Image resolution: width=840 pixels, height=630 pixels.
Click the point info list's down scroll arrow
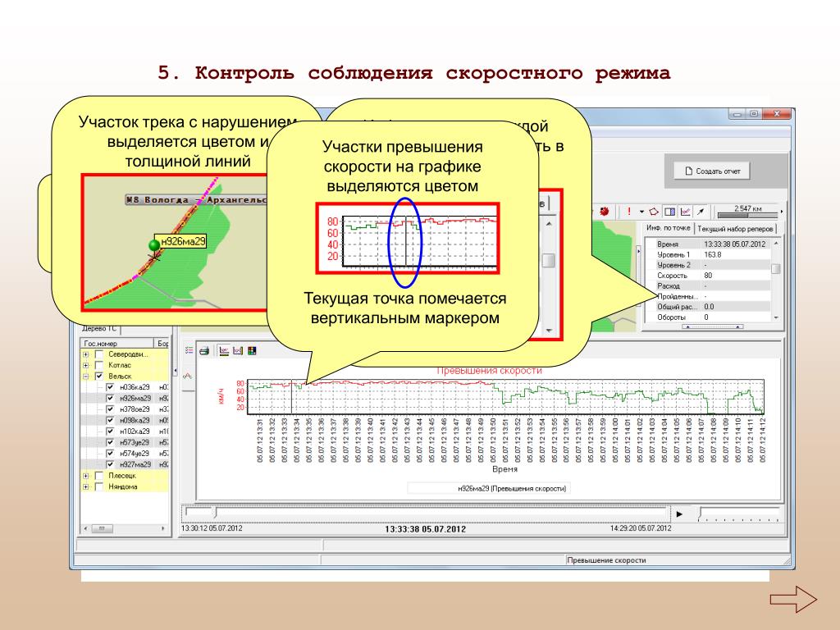tap(776, 317)
